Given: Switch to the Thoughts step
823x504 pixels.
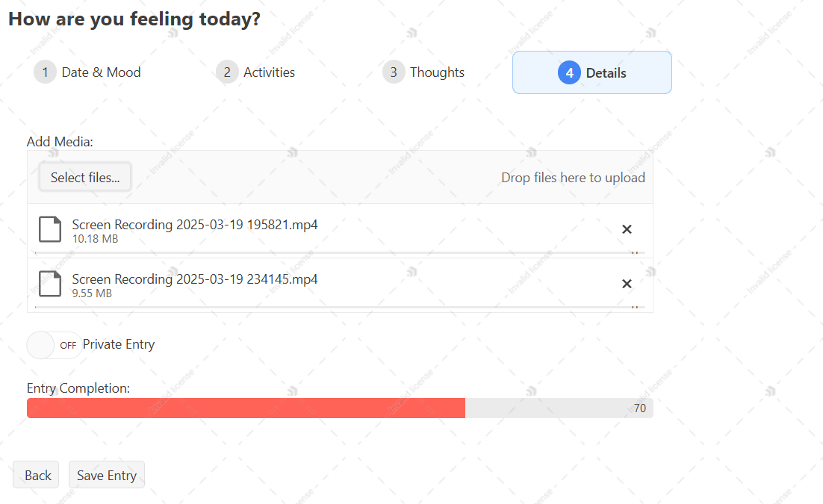Looking at the screenshot, I should point(423,72).
